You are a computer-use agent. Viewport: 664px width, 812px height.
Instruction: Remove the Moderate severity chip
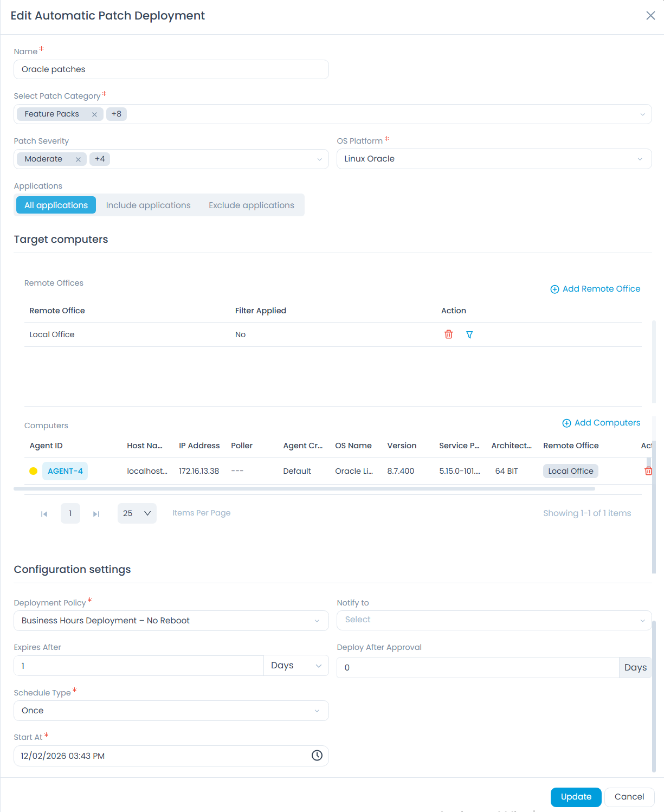78,159
